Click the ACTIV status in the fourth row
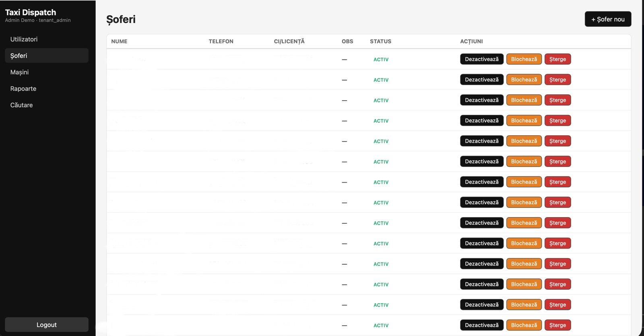Screen dimensions: 644x336 tap(381, 121)
